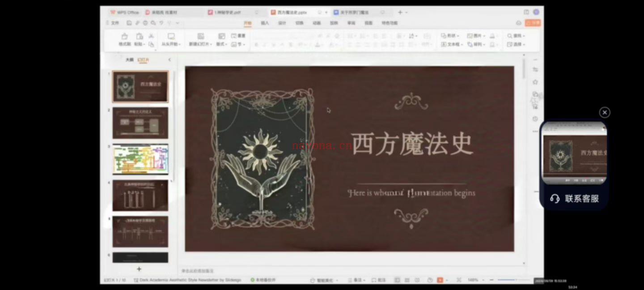Click the 本地备份开 backup status
Screen dimensions: 644x290
(x=263, y=280)
